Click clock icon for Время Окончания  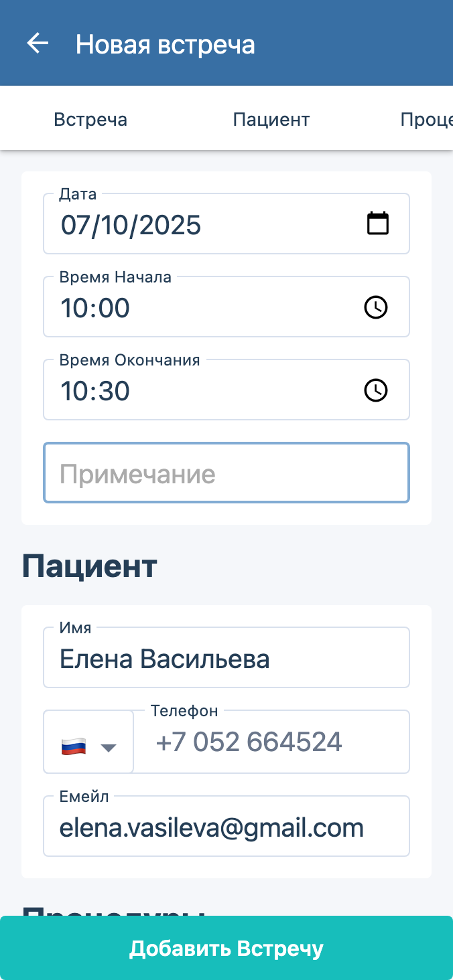coord(375,390)
